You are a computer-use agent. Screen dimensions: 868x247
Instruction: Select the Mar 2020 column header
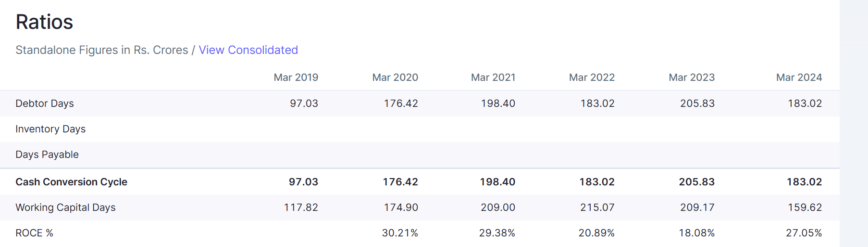[x=395, y=78]
